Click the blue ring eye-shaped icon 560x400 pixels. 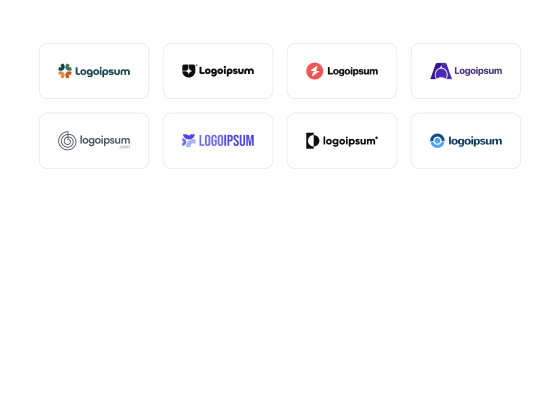point(437,140)
